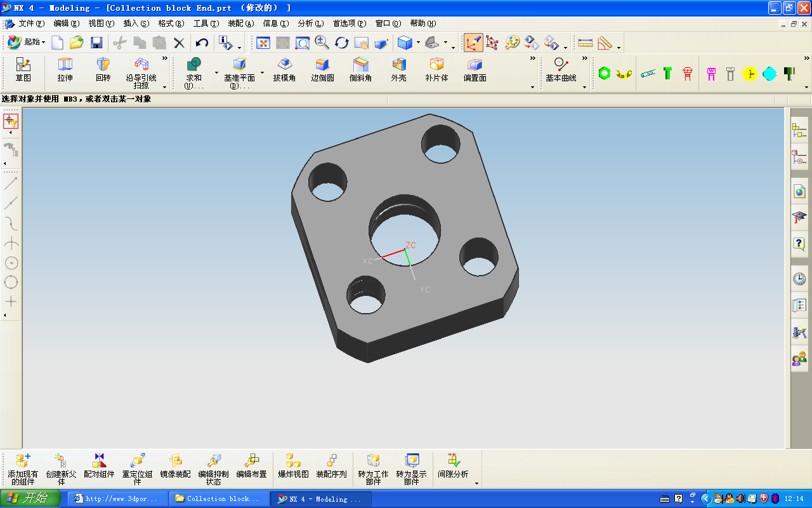The height and width of the screenshot is (508, 812).
Task: Open the assembly toolbar options arrow beside 间隙分析
Action: tap(476, 483)
